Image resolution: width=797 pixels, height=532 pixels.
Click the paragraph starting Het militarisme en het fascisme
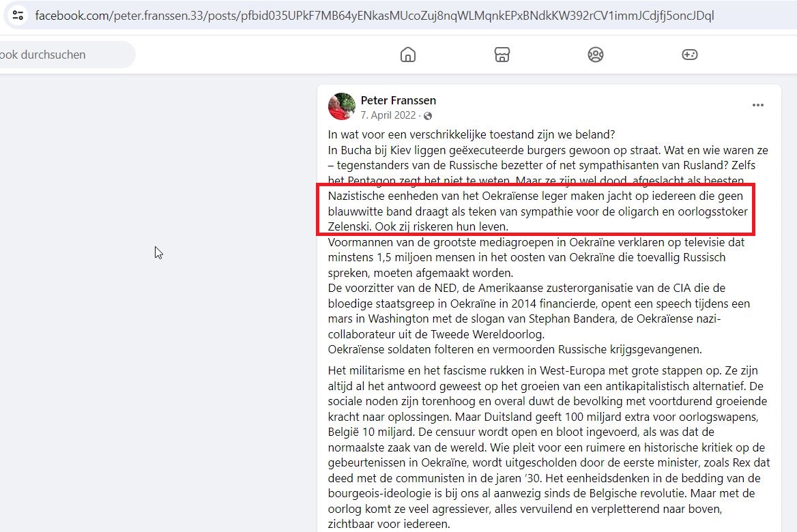point(549,447)
